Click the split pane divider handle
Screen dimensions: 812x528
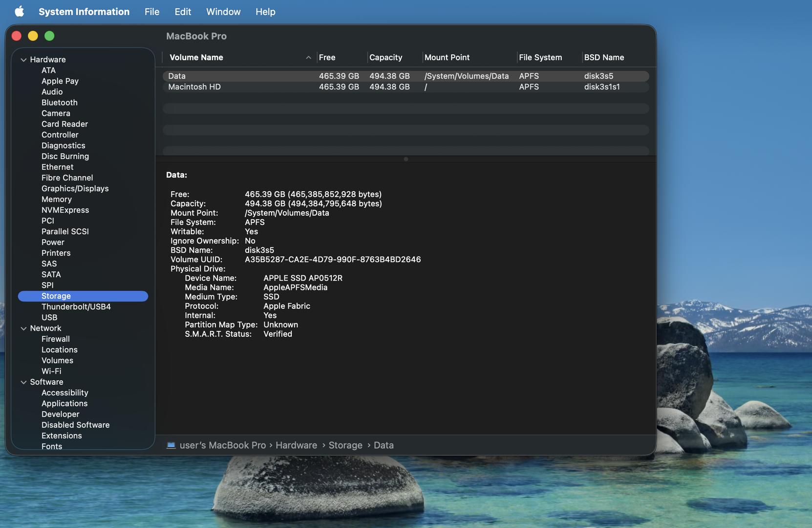tap(406, 159)
